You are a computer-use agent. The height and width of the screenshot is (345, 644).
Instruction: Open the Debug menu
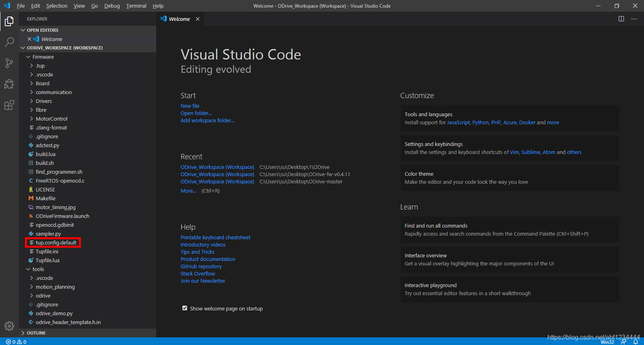pyautogui.click(x=112, y=6)
